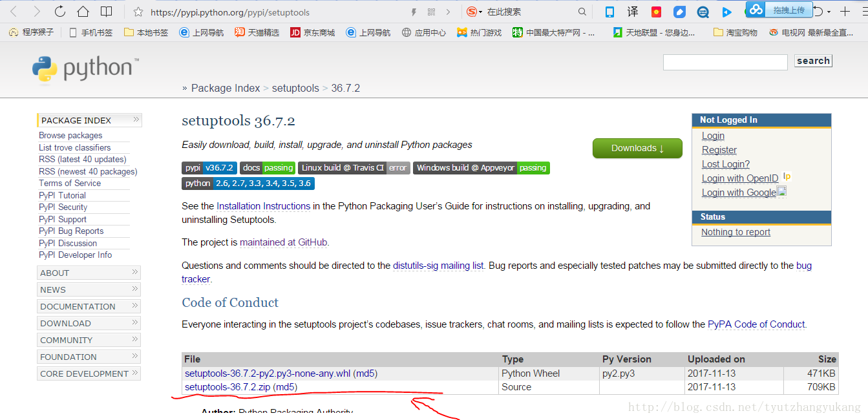
Task: Open the 应用中心 bookmark
Action: (424, 32)
